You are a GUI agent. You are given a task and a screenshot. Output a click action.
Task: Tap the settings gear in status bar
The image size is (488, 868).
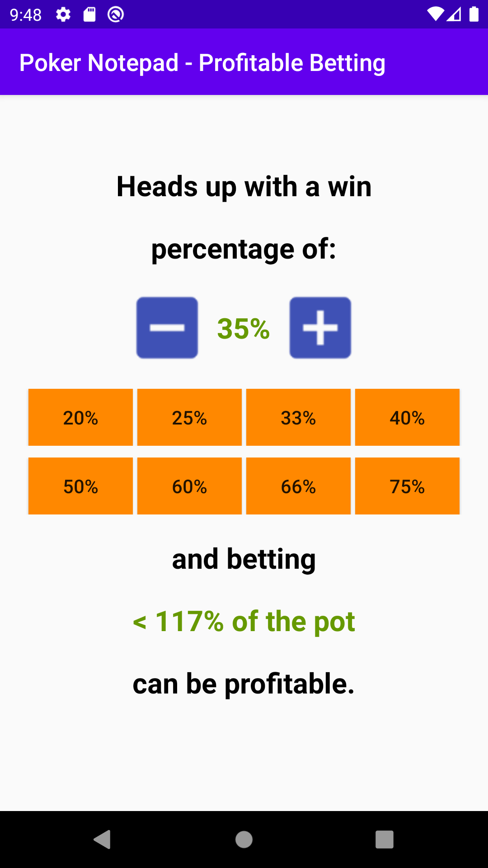[x=63, y=15]
